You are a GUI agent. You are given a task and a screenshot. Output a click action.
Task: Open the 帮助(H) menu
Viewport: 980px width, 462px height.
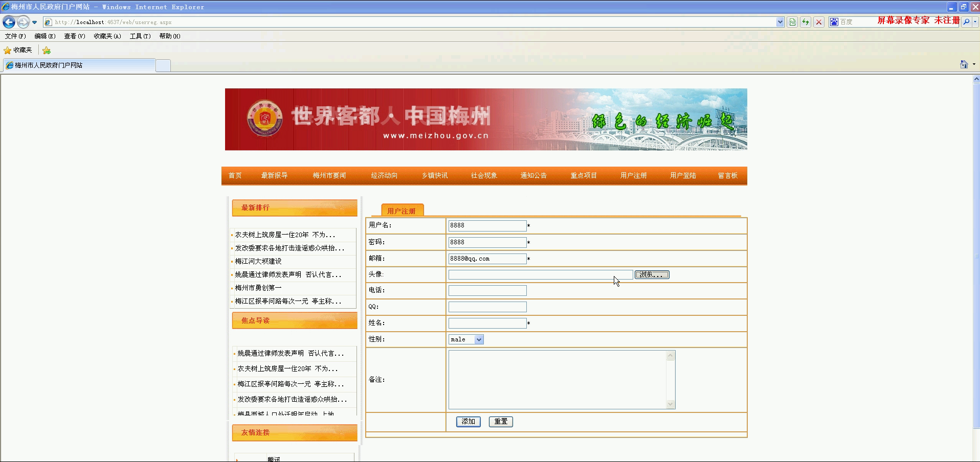click(170, 36)
